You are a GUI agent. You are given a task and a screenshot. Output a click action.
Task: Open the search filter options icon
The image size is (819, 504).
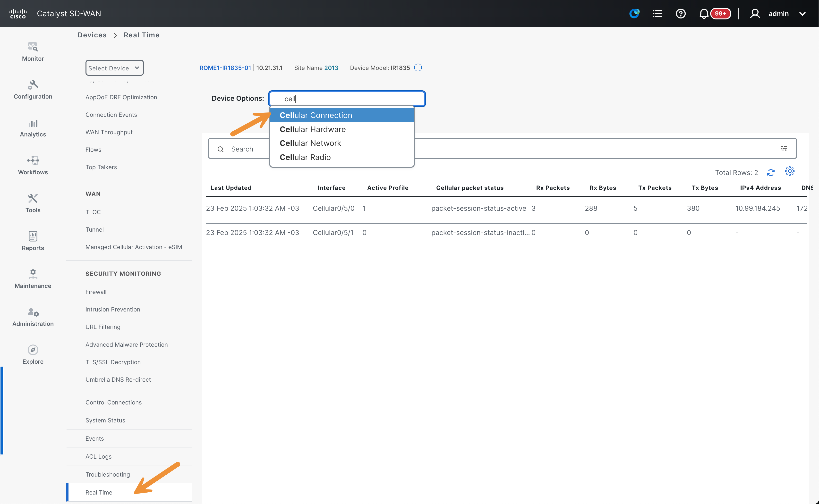click(x=784, y=148)
